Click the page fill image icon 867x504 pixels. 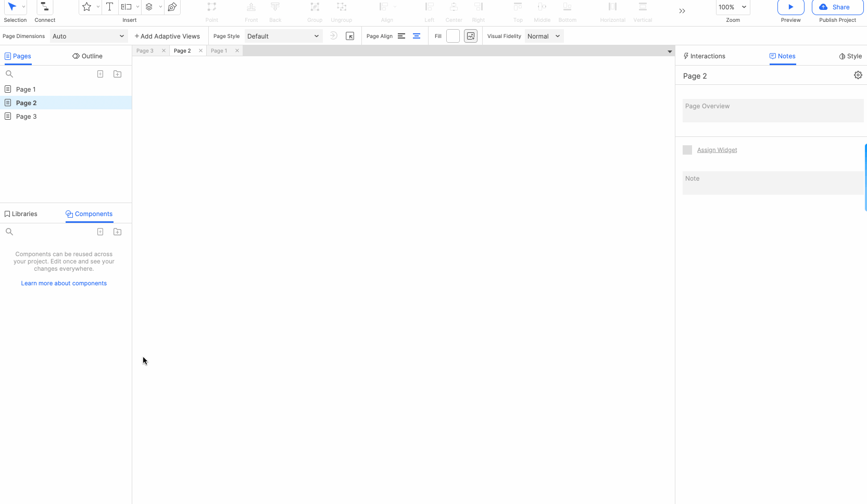[471, 36]
